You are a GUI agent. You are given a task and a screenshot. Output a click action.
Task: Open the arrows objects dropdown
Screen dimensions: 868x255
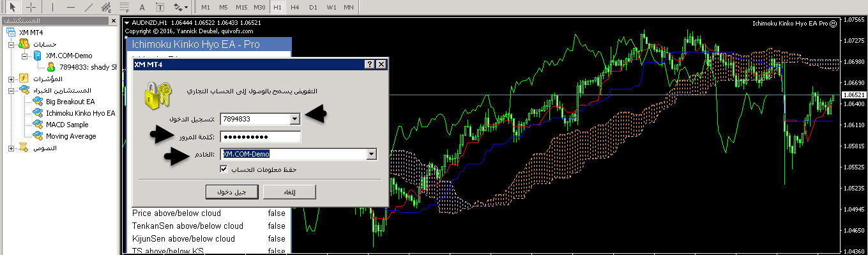click(x=181, y=7)
